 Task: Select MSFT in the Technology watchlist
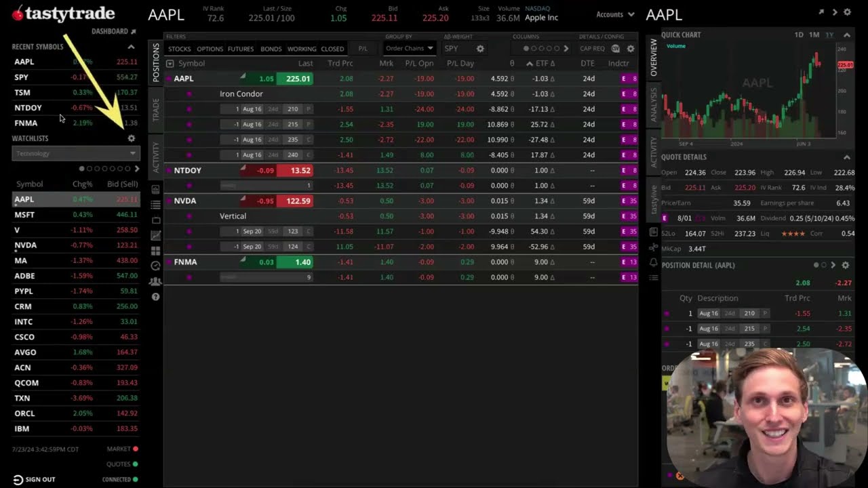(x=76, y=215)
